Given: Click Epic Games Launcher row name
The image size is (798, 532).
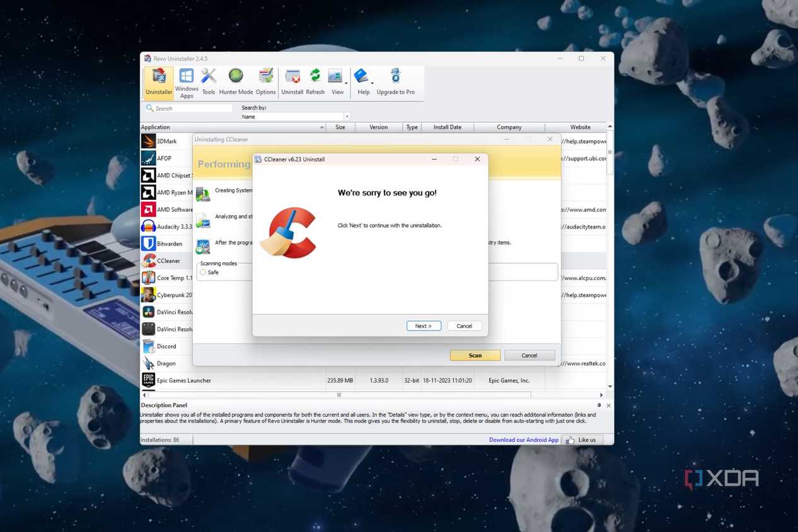Looking at the screenshot, I should coord(183,381).
